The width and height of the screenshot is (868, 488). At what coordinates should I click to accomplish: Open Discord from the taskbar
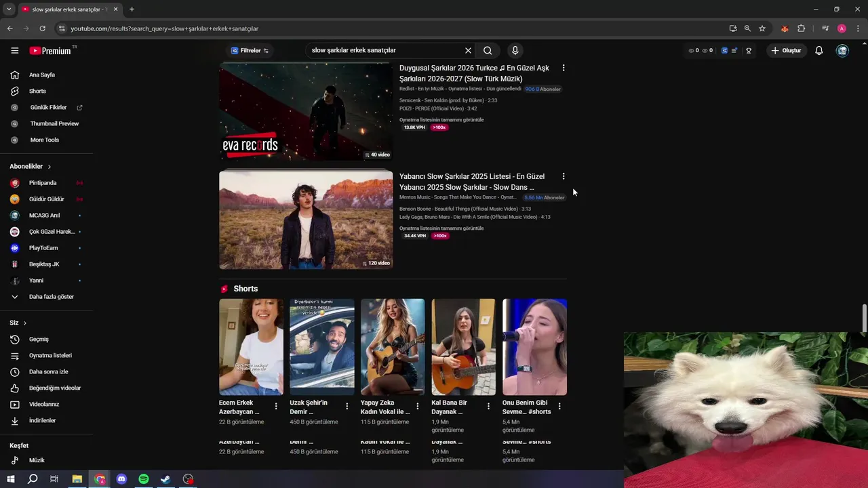121,479
